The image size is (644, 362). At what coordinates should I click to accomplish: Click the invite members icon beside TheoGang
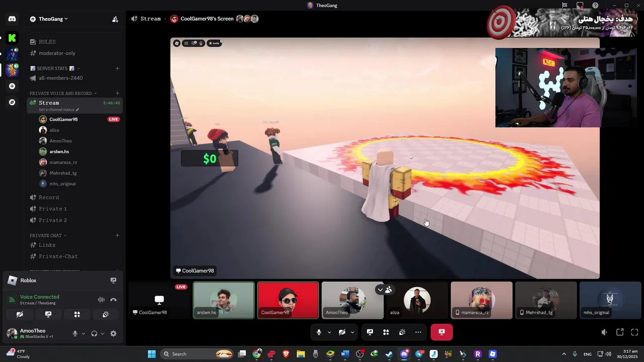pos(115,19)
